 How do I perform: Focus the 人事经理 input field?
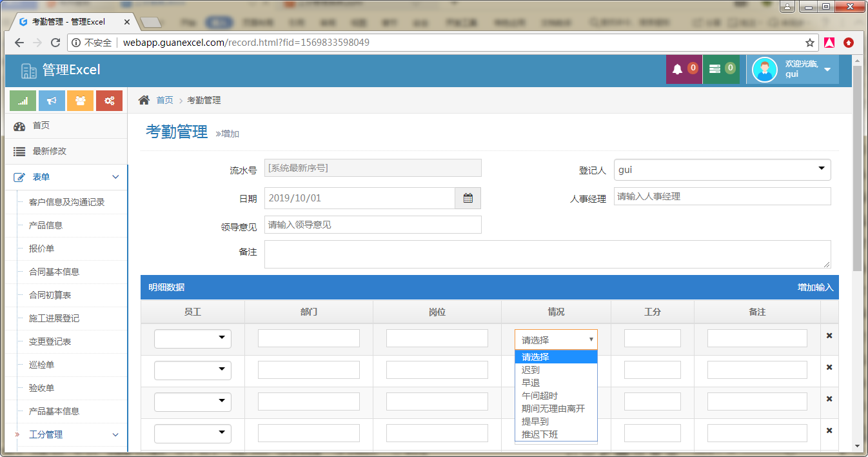(x=722, y=196)
